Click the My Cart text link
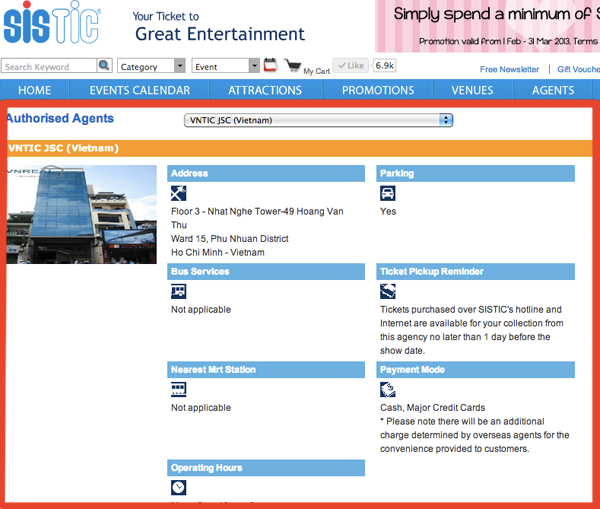The width and height of the screenshot is (600, 509). pos(316,71)
